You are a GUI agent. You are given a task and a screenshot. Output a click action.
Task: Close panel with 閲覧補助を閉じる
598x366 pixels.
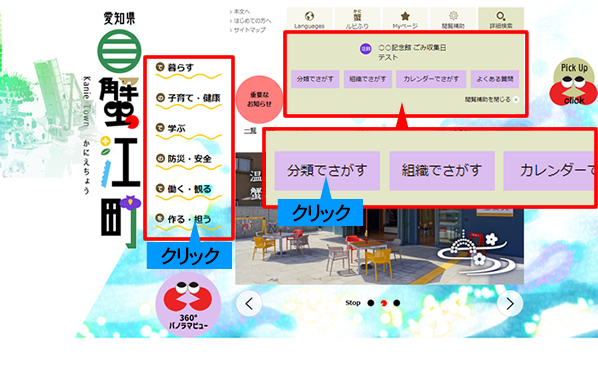coord(492,100)
